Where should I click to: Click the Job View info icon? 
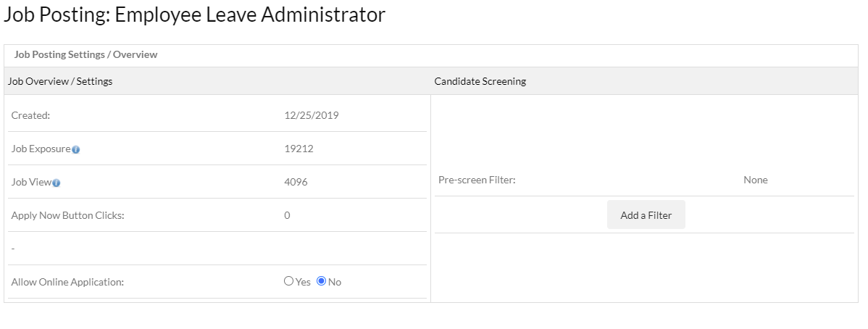[x=57, y=183]
